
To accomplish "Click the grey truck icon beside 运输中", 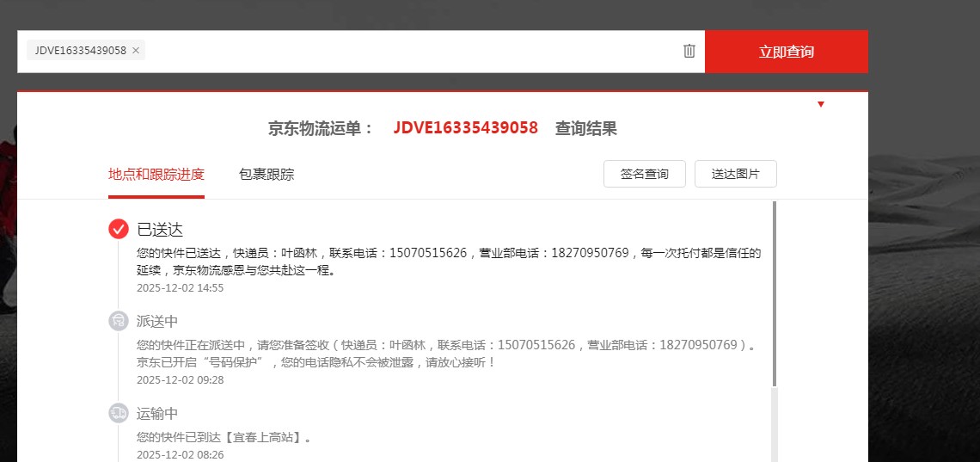I will [x=119, y=413].
